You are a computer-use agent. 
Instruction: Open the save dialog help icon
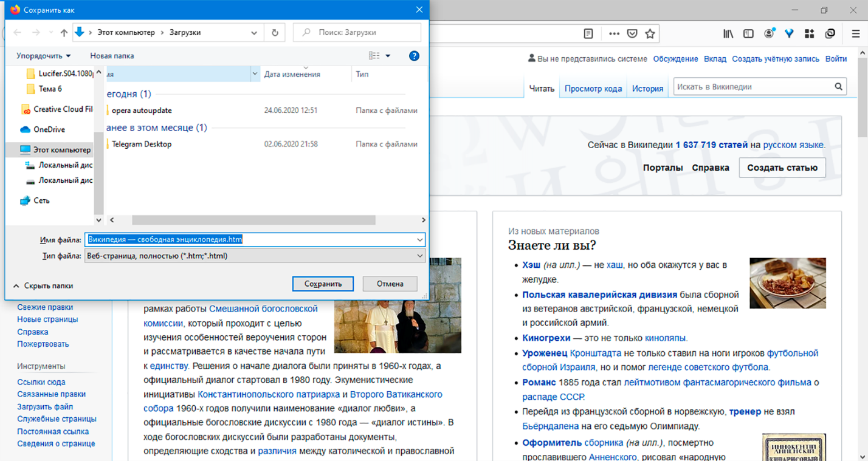[414, 56]
